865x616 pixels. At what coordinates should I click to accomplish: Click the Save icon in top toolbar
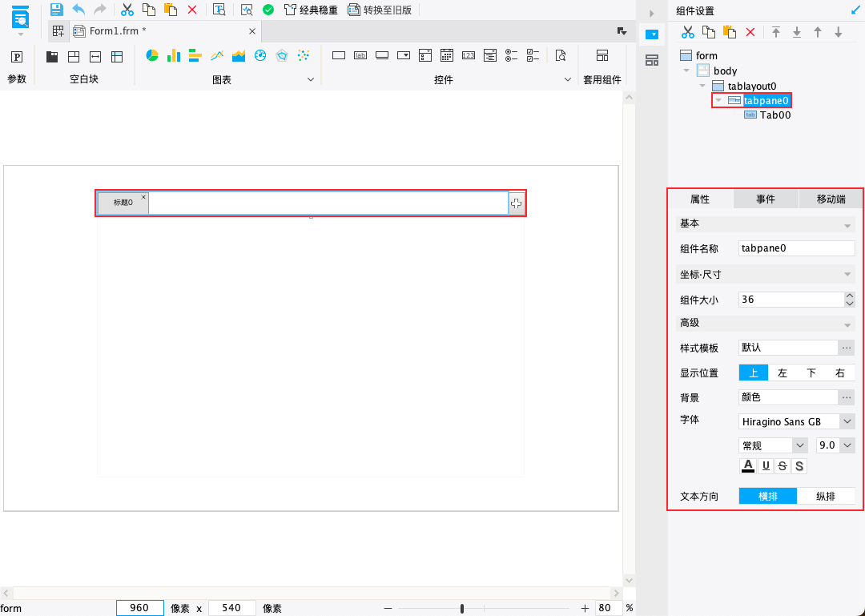(x=56, y=10)
